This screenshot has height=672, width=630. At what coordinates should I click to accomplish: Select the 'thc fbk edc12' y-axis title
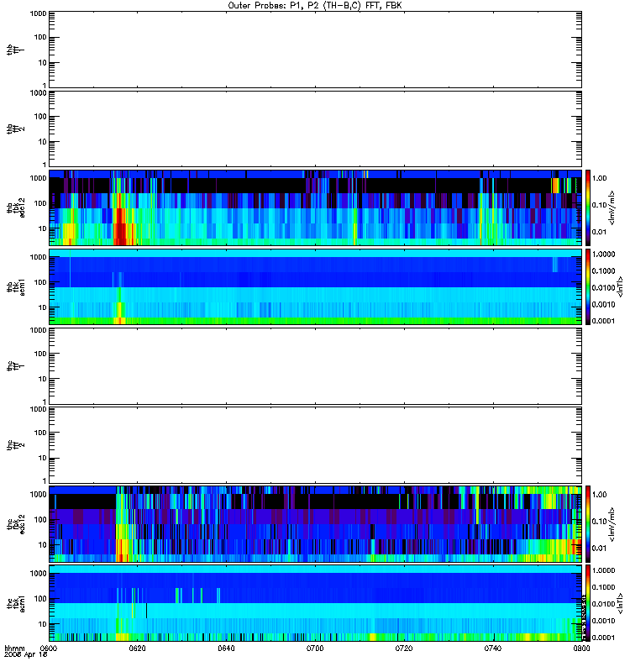click(16, 524)
